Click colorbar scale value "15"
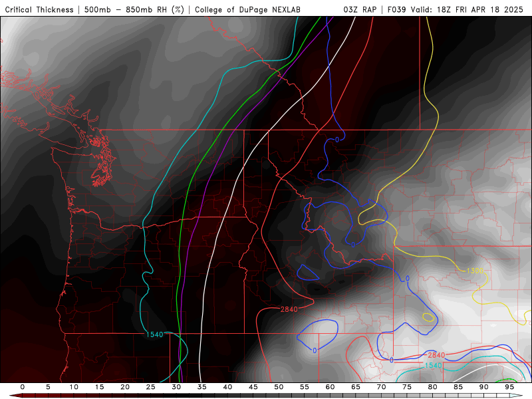The height and width of the screenshot is (399, 532). coord(99,387)
